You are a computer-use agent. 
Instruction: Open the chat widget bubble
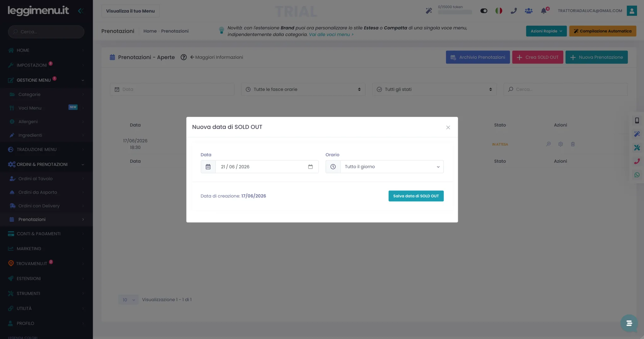click(x=629, y=323)
